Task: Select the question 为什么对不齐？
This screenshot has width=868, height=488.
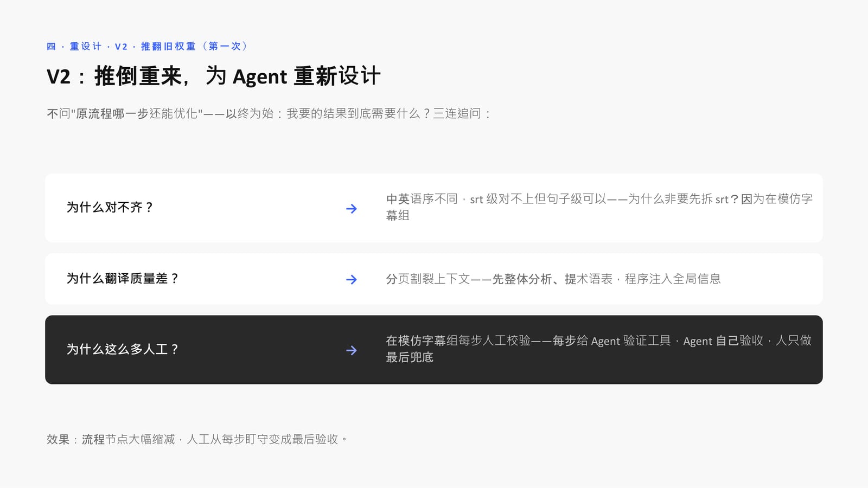Action: (111, 207)
